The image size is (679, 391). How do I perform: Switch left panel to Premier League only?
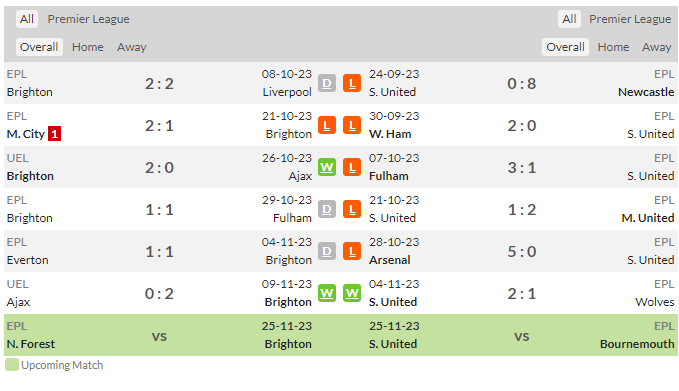pyautogui.click(x=88, y=19)
